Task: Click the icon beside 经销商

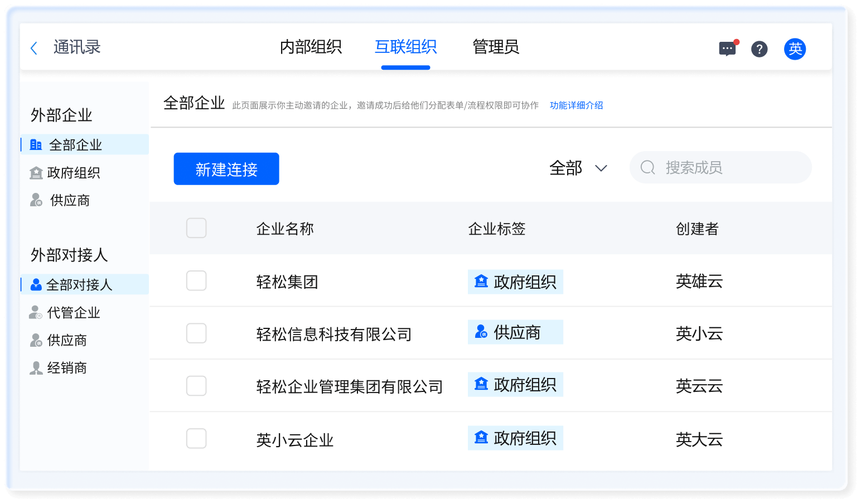Action: click(x=36, y=368)
